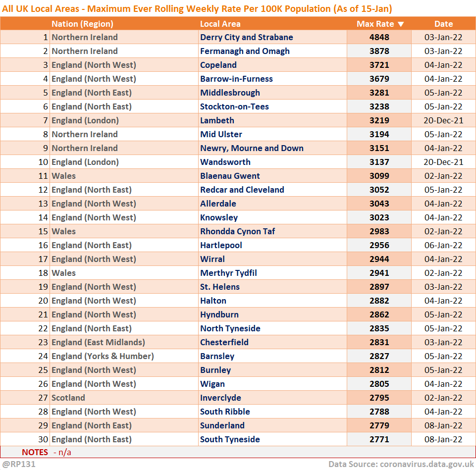Viewport: 476px width, 470px height.
Task: Click the Fermanagh and Omagh local area
Action: click(245, 51)
